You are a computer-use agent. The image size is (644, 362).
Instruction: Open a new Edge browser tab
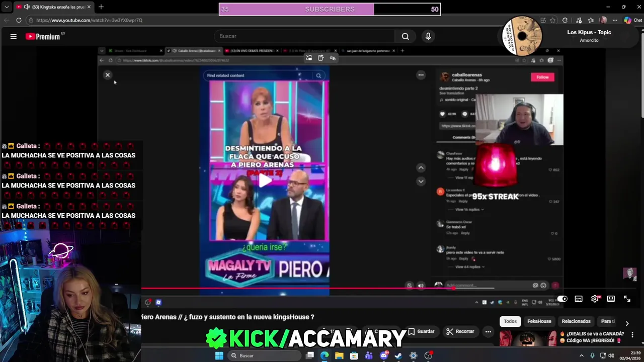[101, 7]
